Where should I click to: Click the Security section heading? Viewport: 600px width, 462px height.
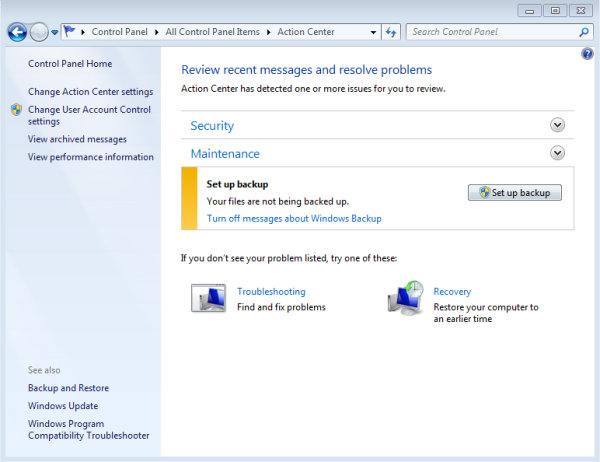tap(212, 126)
